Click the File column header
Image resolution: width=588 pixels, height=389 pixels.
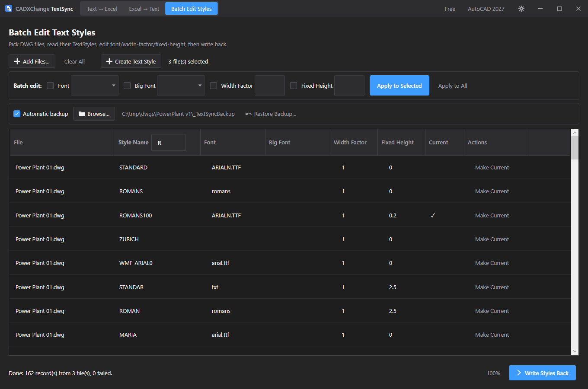62,142
